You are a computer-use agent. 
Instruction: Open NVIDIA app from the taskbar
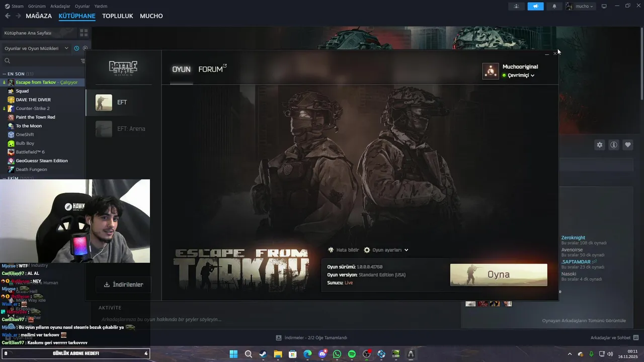click(x=396, y=354)
